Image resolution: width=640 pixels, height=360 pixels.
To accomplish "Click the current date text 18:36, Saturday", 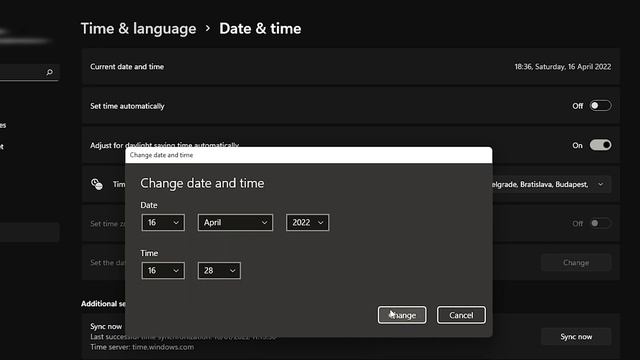I will [563, 67].
